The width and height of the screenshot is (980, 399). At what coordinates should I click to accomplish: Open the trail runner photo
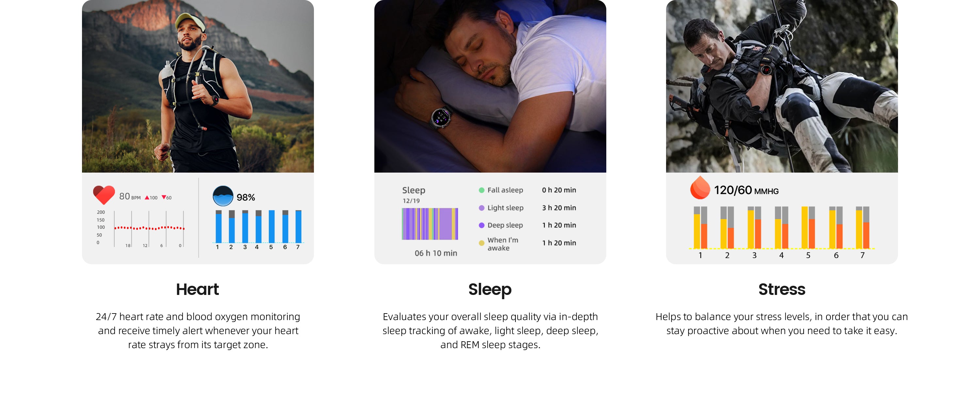point(198,86)
